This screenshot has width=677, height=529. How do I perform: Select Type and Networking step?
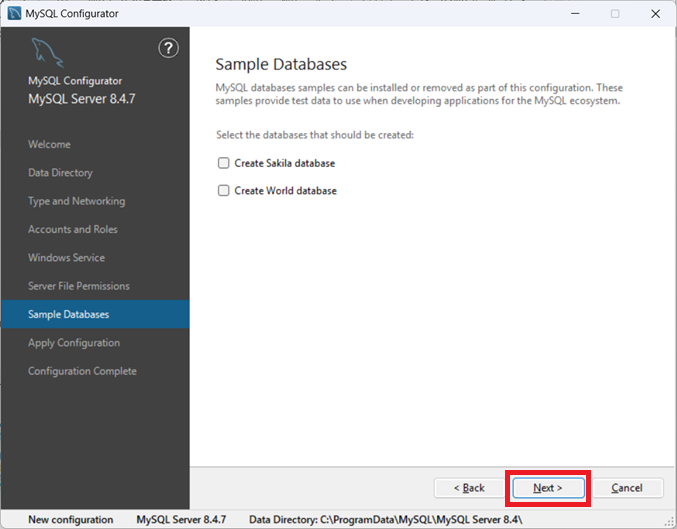[x=76, y=201]
